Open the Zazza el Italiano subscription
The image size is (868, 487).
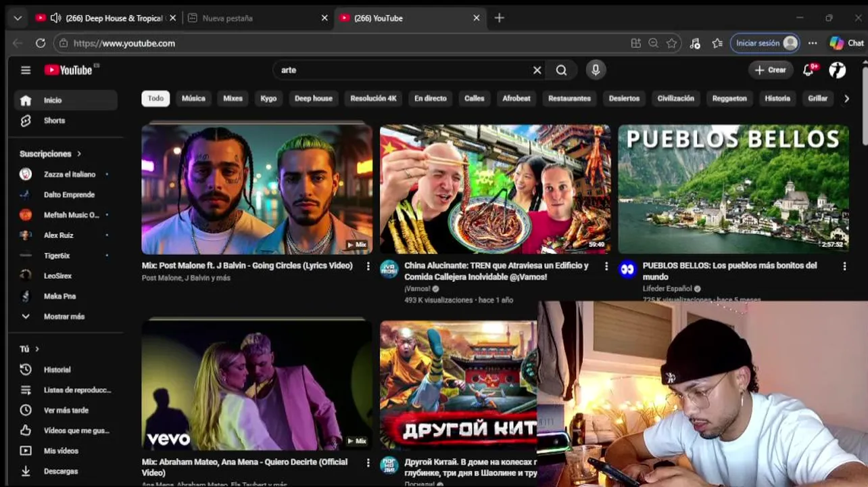coord(66,175)
